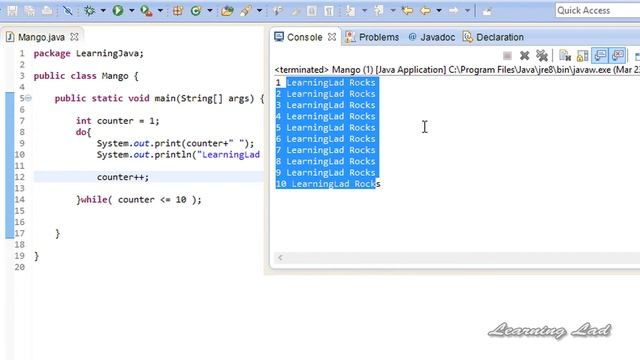Image resolution: width=640 pixels, height=360 pixels.
Task: Click the 'do{' code line
Action: 83,132
